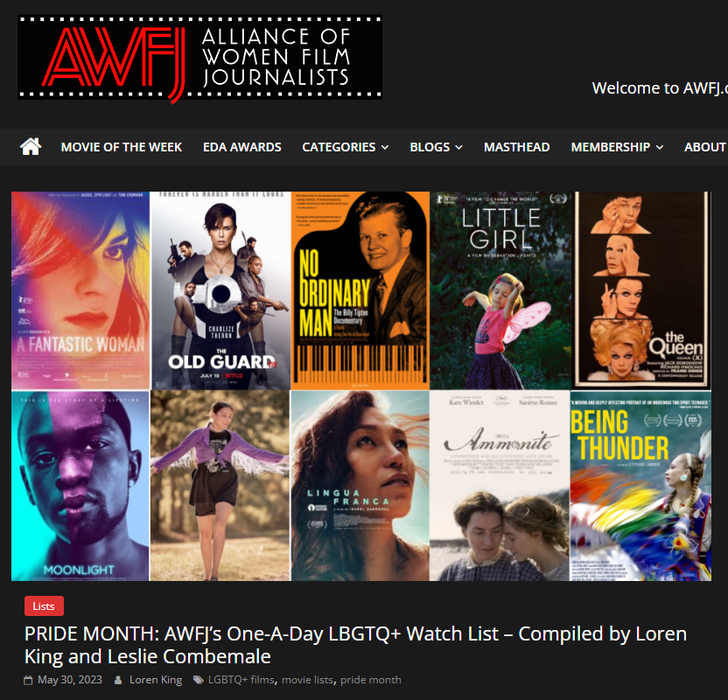Open Movie of the Week menu item
The width and height of the screenshot is (728, 700).
(121, 147)
